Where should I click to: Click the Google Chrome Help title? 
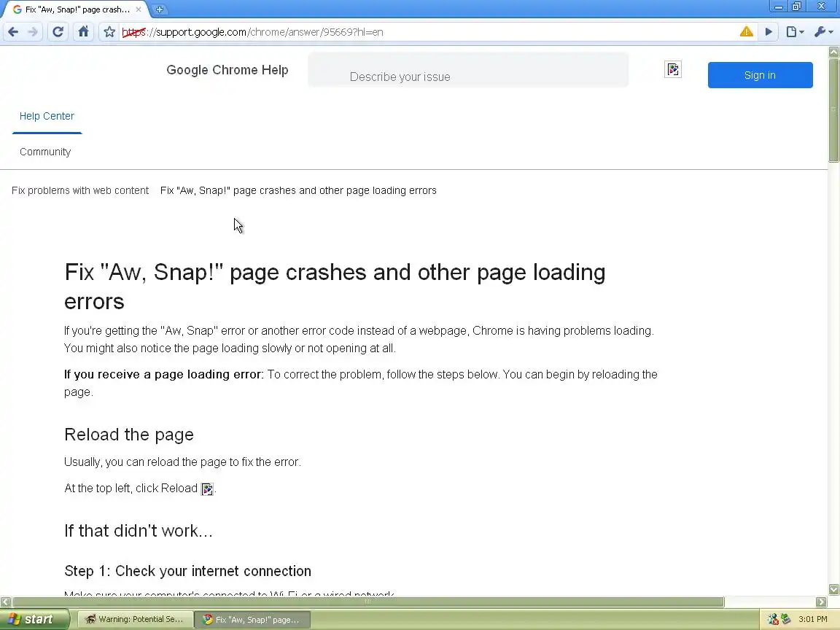tap(227, 70)
